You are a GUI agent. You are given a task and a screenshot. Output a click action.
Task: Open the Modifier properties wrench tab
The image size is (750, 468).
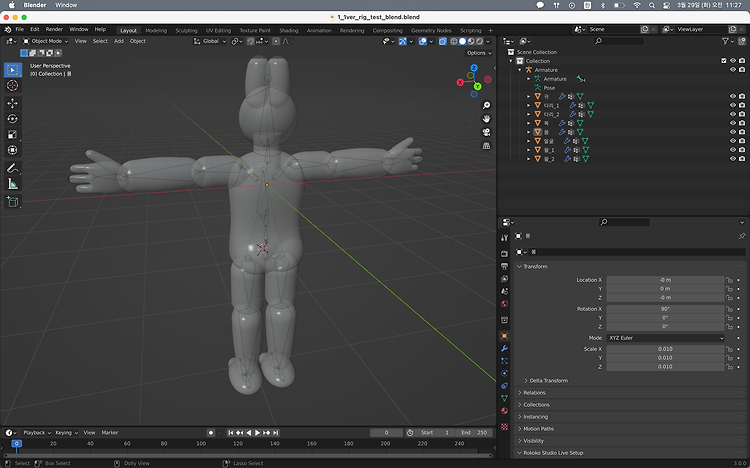point(504,348)
